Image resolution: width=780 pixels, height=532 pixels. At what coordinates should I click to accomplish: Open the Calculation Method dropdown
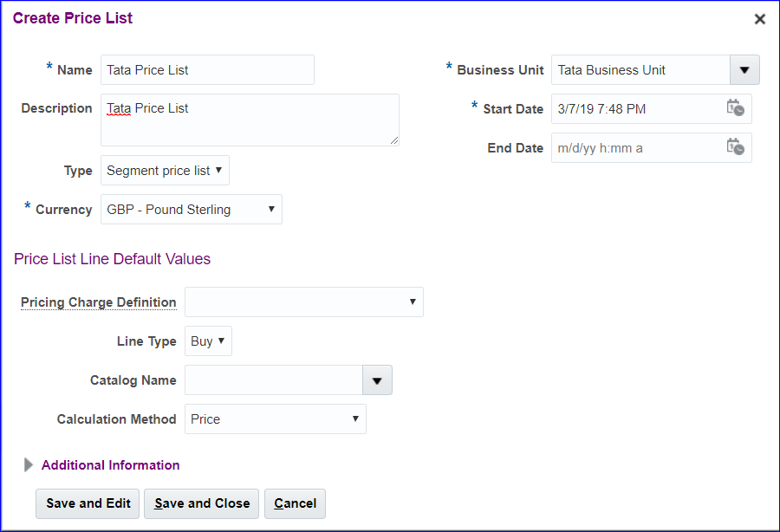276,419
